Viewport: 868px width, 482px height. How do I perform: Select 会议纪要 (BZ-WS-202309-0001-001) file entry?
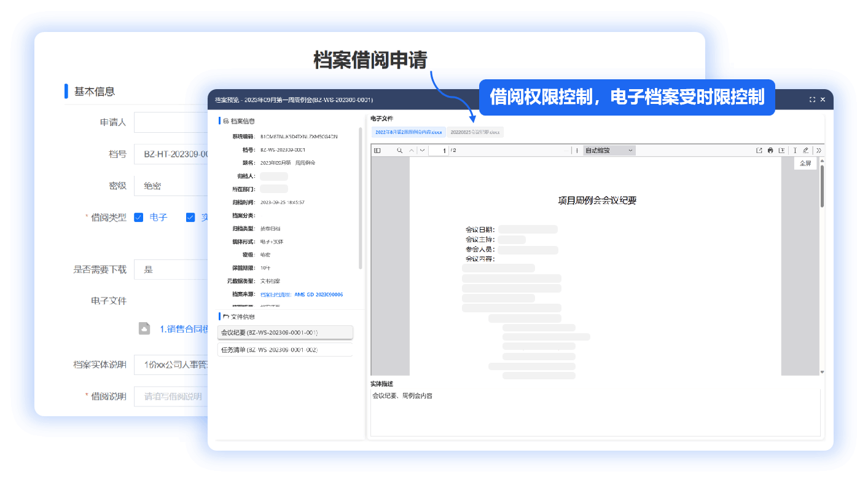(285, 333)
